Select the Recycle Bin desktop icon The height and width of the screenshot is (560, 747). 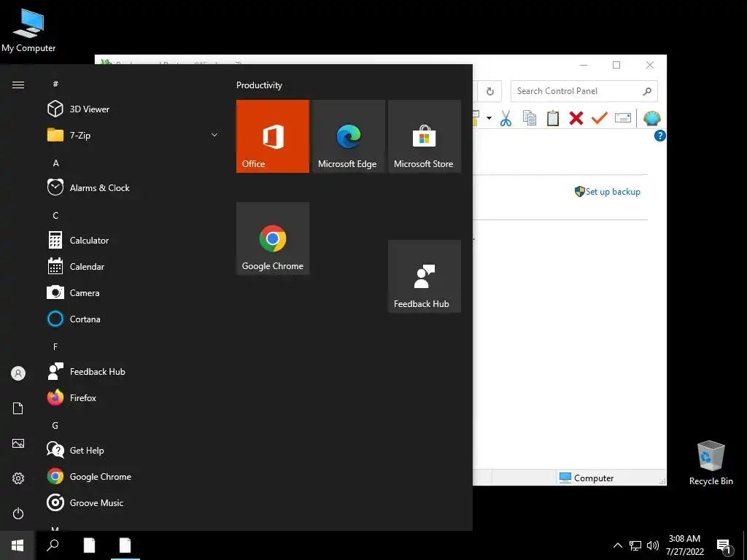tap(711, 463)
